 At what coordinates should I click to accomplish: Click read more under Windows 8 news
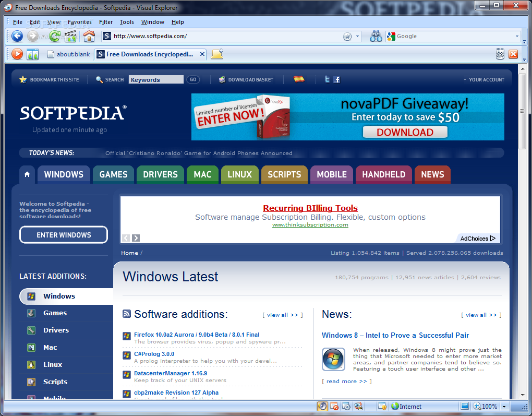pyautogui.click(x=347, y=381)
